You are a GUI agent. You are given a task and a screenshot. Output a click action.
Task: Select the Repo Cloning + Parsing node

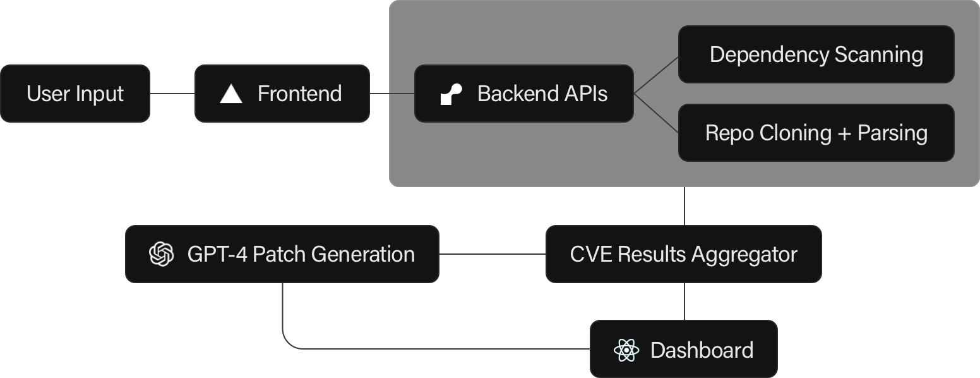point(816,133)
